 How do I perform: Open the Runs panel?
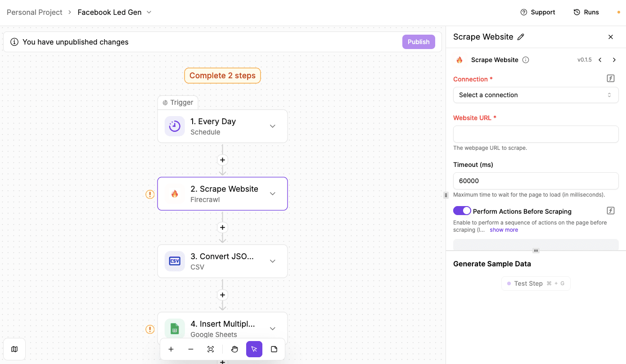(586, 12)
